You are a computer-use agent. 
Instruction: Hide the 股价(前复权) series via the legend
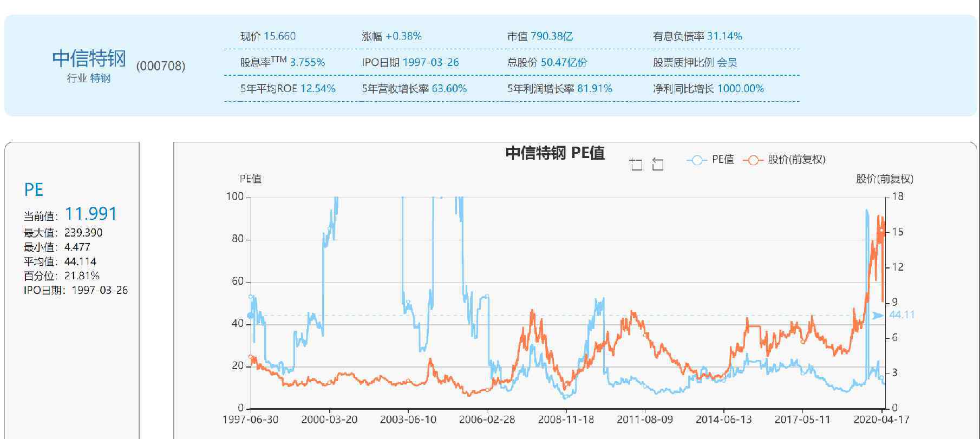click(785, 160)
